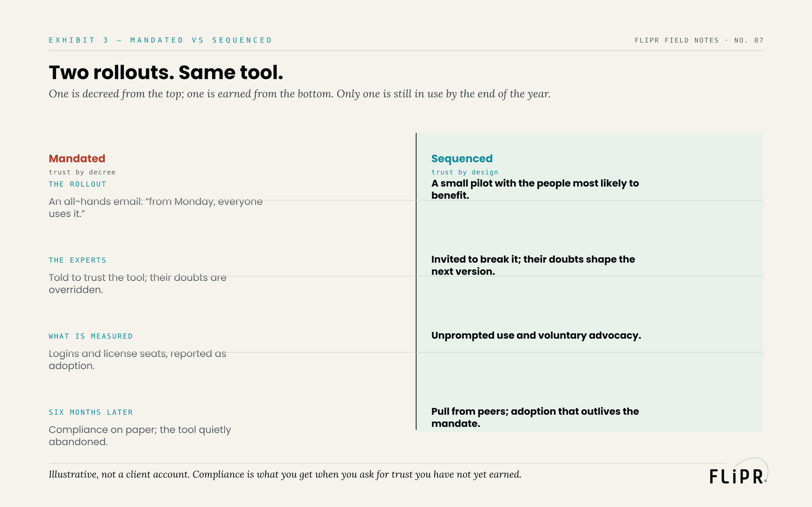Click the all-hands email description text
The width and height of the screenshot is (812, 507).
click(x=156, y=208)
